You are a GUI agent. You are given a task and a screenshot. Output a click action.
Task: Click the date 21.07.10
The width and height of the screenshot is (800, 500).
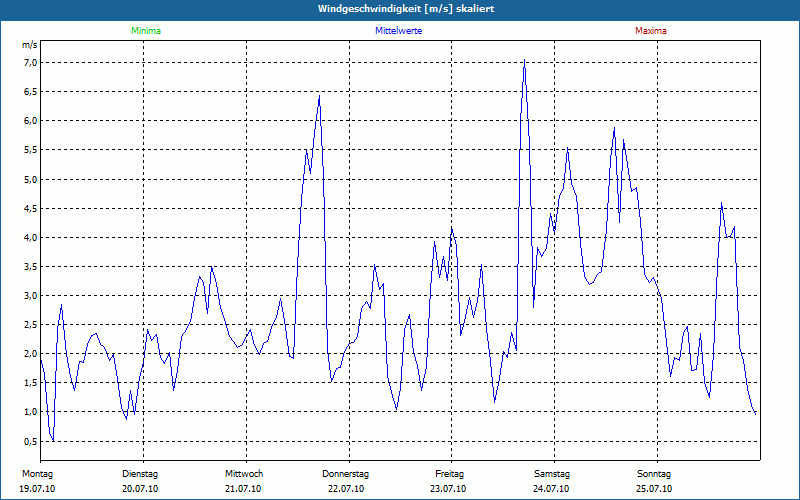pos(243,489)
